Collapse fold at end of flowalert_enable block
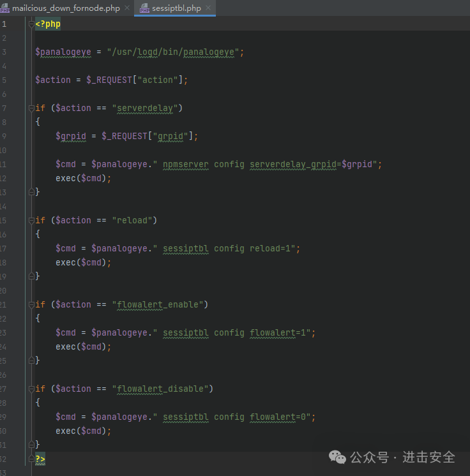 coord(31,361)
